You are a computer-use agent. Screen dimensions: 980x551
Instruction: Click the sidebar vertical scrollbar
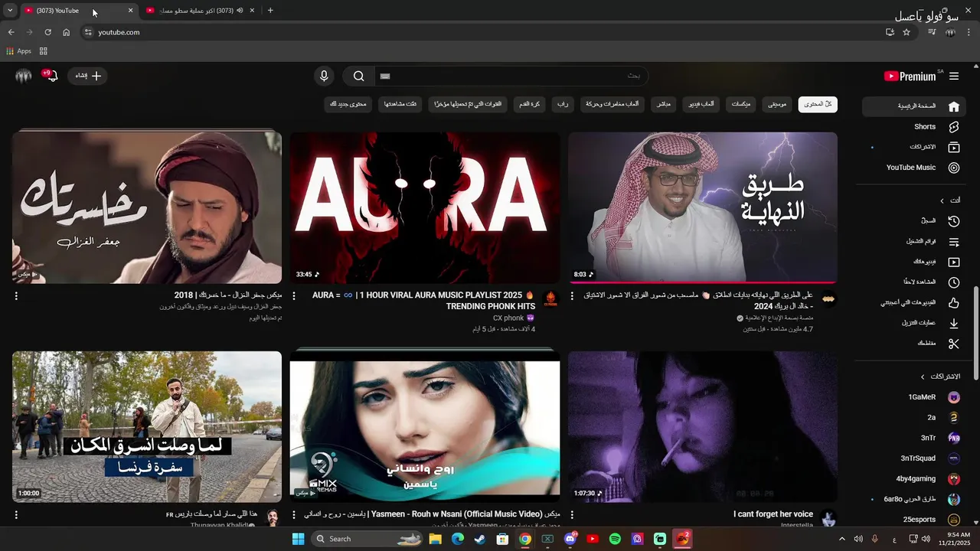pos(975,333)
